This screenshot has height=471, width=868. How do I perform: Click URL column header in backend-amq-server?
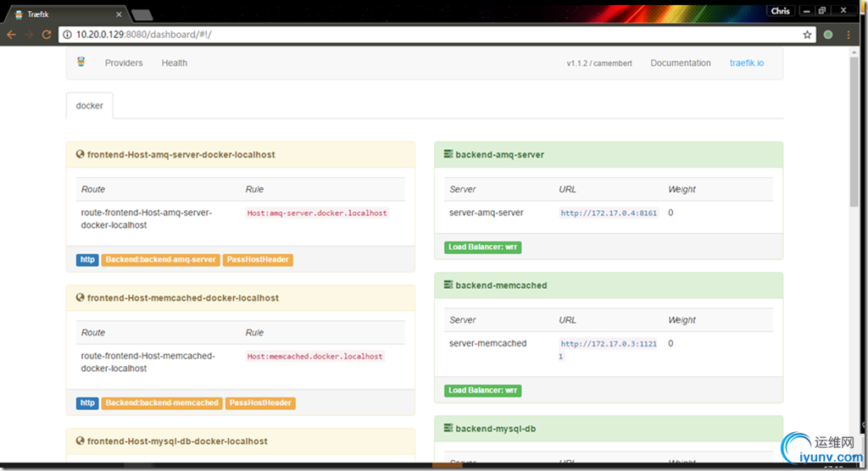(x=567, y=189)
